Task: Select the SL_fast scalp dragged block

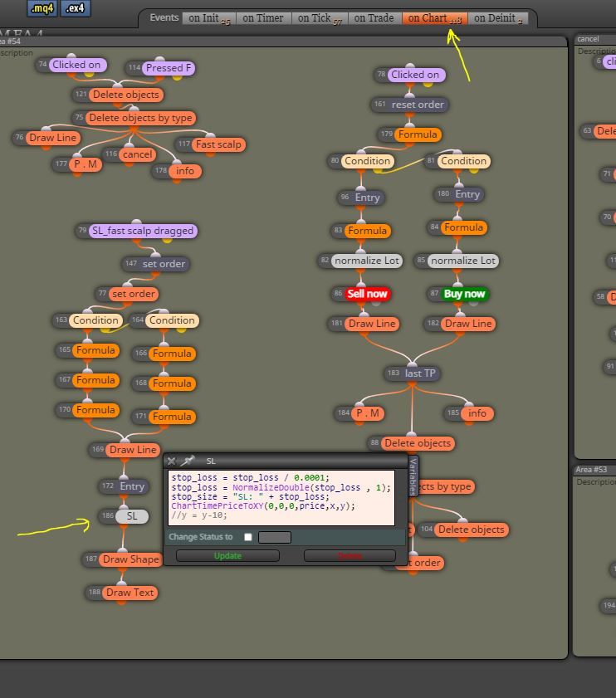Action: (143, 231)
